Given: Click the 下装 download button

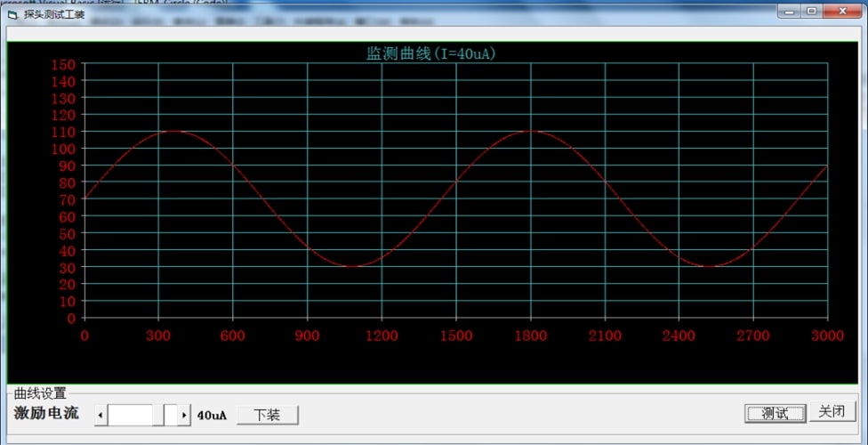Looking at the screenshot, I should [268, 415].
